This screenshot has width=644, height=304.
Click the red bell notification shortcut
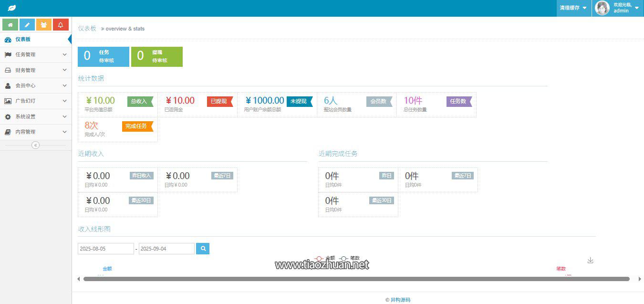click(61, 25)
